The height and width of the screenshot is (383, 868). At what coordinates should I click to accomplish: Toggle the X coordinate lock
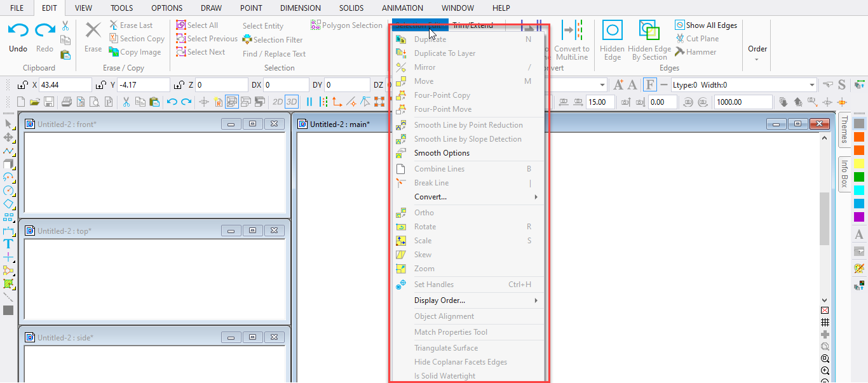pyautogui.click(x=22, y=85)
